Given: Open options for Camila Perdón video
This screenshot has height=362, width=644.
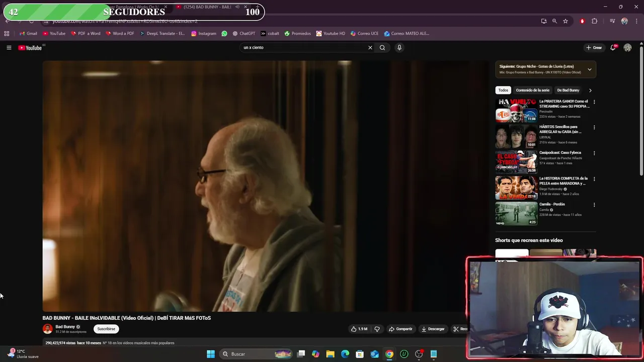Looking at the screenshot, I should click(x=594, y=205).
